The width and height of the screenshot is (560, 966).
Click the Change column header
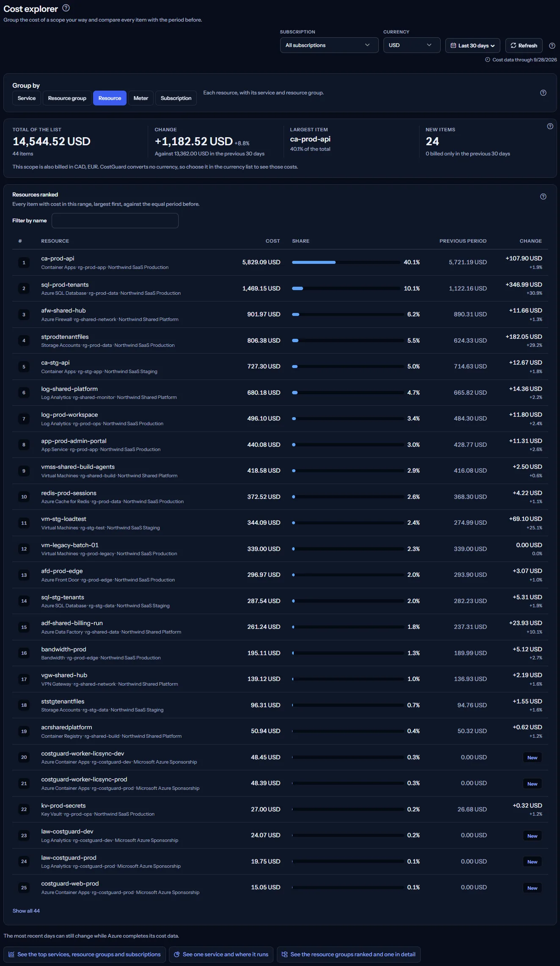tap(531, 241)
